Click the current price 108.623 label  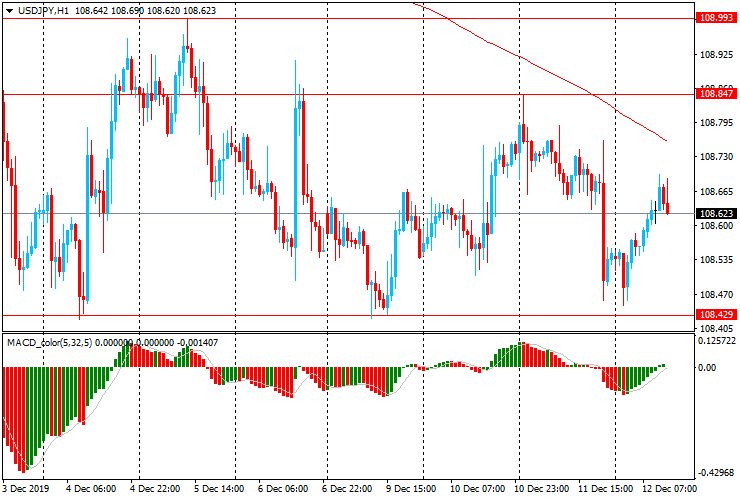(x=715, y=214)
